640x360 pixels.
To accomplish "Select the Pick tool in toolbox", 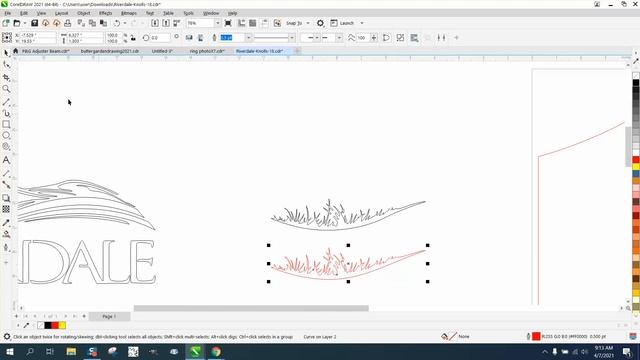I will [x=6, y=53].
